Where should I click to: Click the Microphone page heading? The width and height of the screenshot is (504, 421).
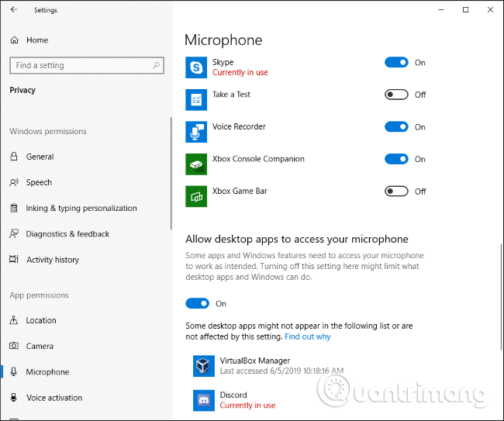point(223,40)
